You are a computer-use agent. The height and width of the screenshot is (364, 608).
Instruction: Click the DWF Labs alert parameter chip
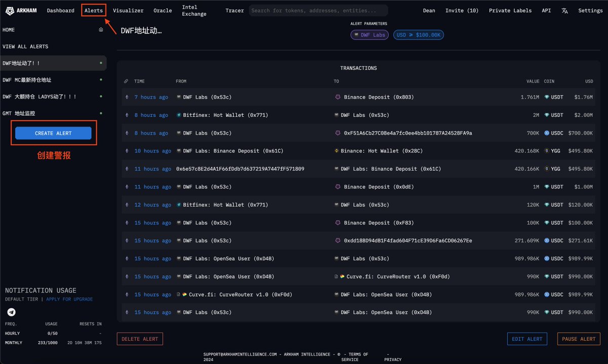(369, 35)
